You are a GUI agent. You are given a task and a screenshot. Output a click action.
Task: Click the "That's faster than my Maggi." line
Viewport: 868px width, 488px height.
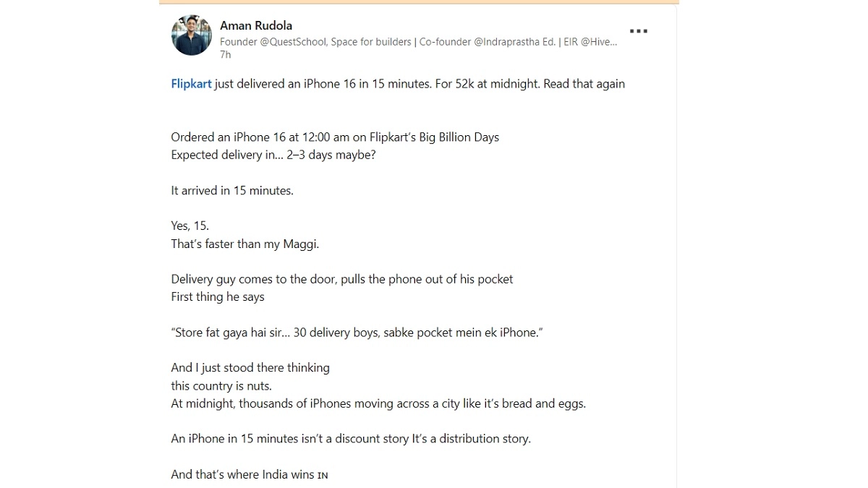point(244,244)
